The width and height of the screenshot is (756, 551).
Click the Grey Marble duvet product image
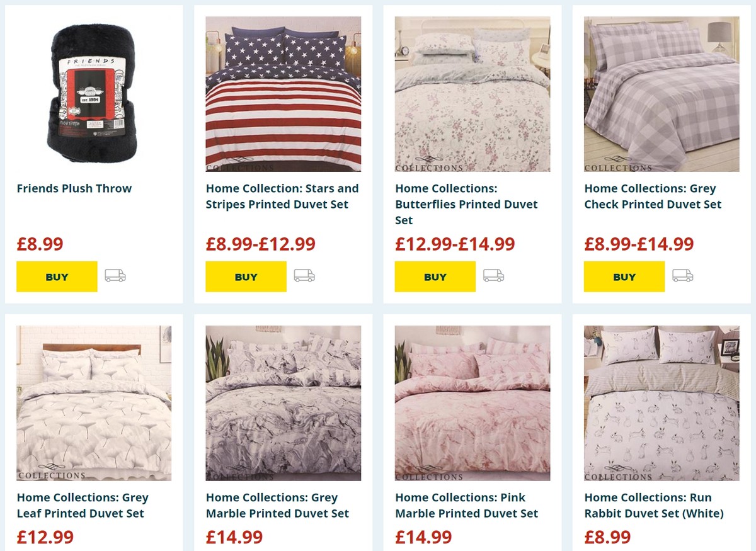(283, 402)
